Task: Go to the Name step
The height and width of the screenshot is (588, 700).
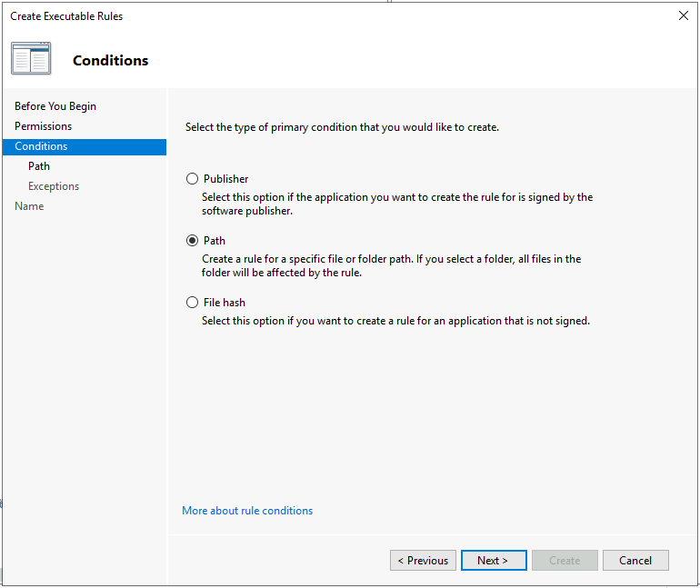Action: point(29,206)
